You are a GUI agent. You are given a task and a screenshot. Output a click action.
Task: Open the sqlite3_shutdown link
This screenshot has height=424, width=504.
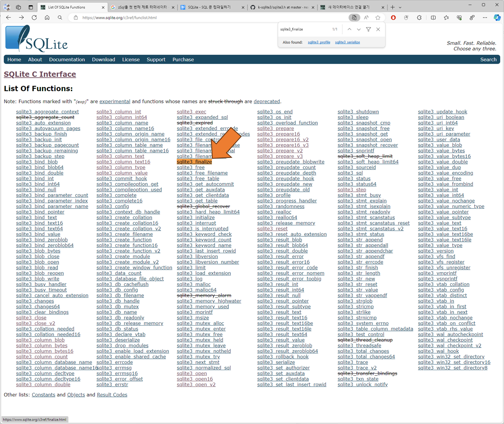[358, 112]
